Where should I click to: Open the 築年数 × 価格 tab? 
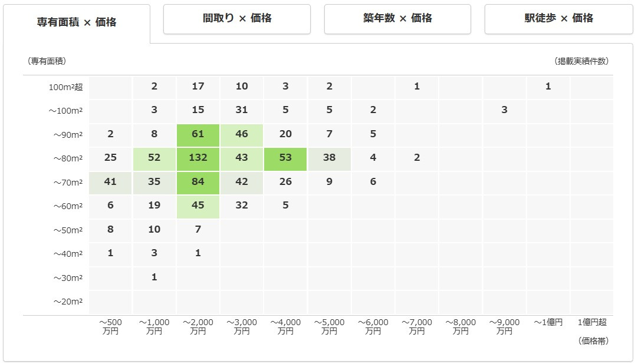(x=397, y=19)
